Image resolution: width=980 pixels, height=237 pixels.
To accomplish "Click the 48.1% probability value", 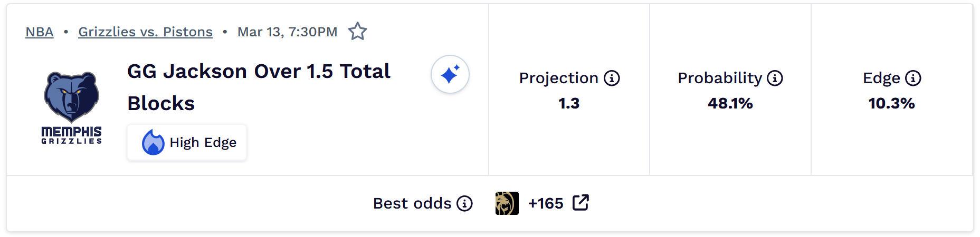I will pos(730,103).
